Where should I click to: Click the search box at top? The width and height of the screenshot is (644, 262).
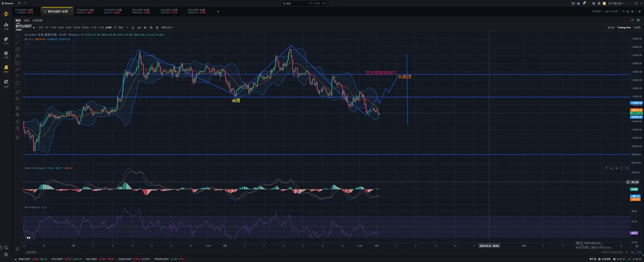304,3
